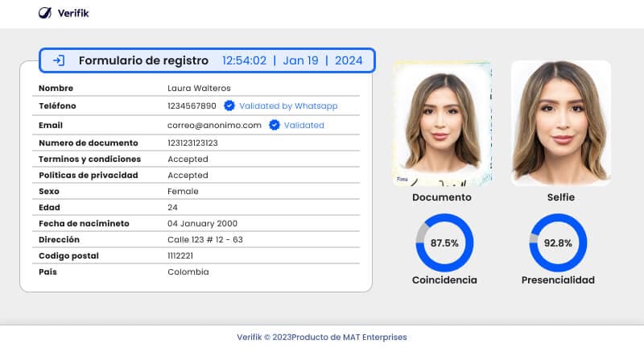Click the login arrow icon beside Formulario de registro
Viewport: 644px width, 348px height.
click(x=59, y=60)
